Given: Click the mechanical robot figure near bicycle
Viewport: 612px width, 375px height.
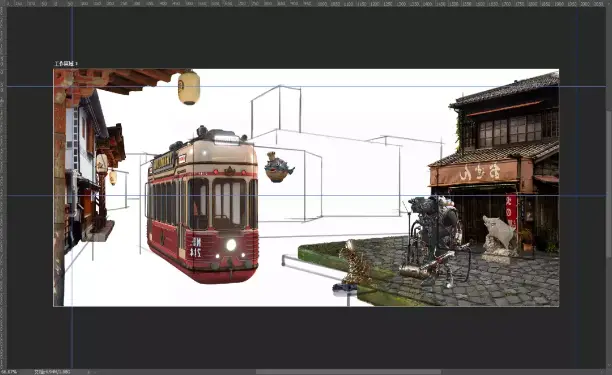Looking at the screenshot, I should (x=435, y=240).
